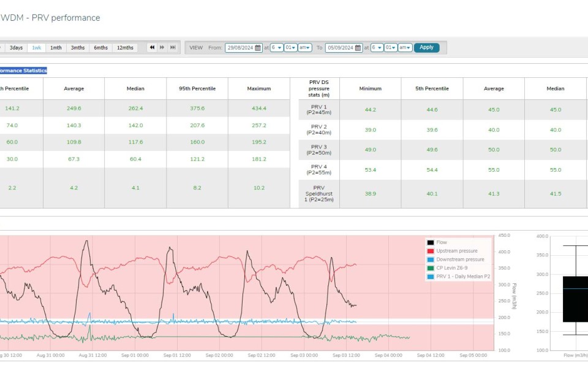
Task: Click the median value 262.4
Action: pyautogui.click(x=135, y=108)
